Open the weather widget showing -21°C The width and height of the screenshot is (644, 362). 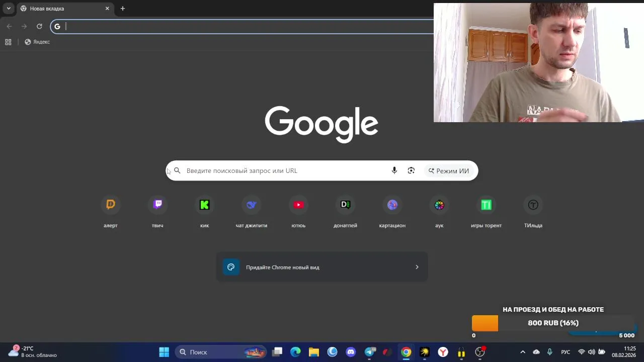[32, 351]
